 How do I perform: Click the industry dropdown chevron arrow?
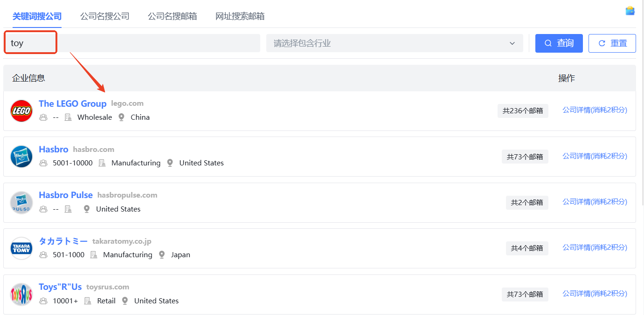pyautogui.click(x=512, y=43)
